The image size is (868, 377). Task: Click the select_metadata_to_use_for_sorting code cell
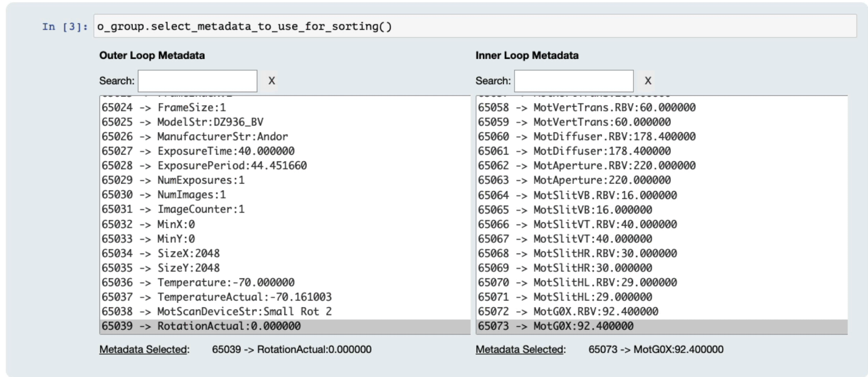click(475, 26)
